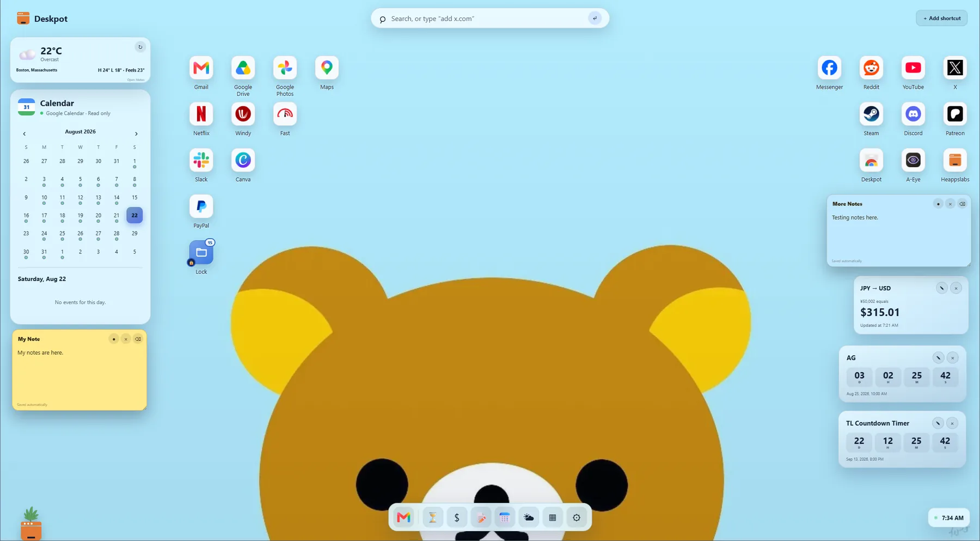Focus the search or add shortcut field
This screenshot has height=541, width=980.
coord(487,19)
